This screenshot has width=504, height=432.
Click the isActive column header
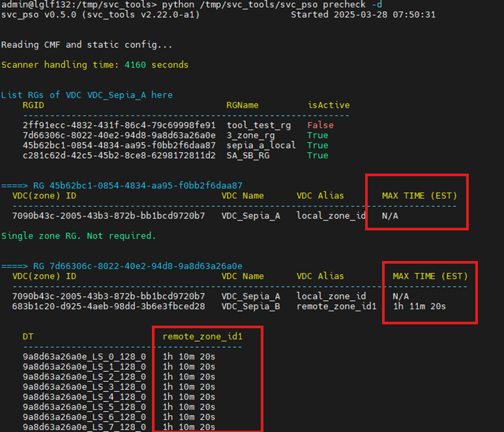(x=329, y=105)
